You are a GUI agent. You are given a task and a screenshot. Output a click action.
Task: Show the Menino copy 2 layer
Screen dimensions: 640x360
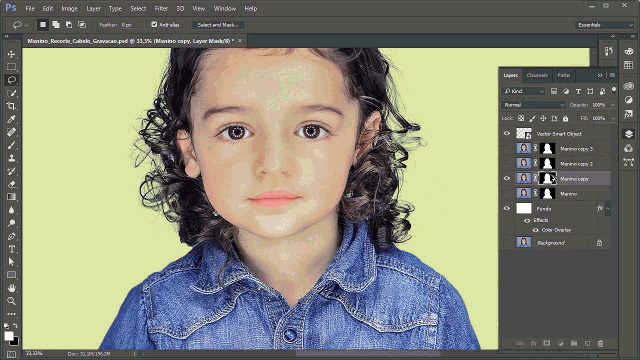507,163
